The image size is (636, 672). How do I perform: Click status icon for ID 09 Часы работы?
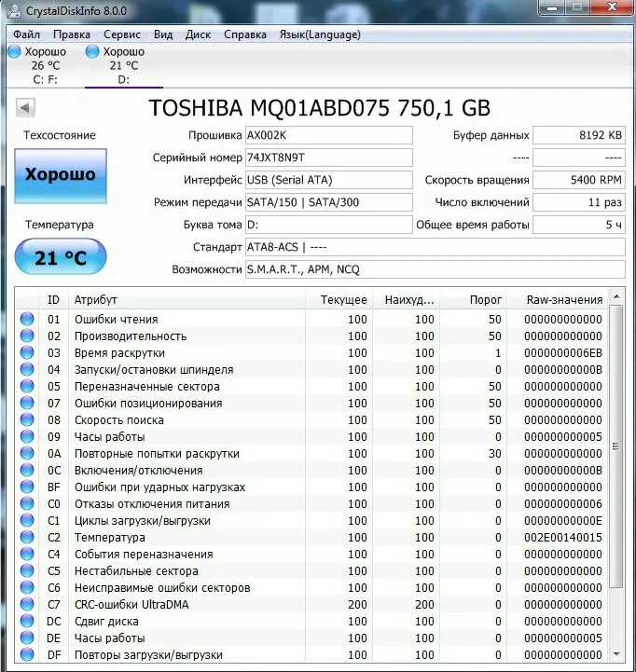click(x=27, y=436)
